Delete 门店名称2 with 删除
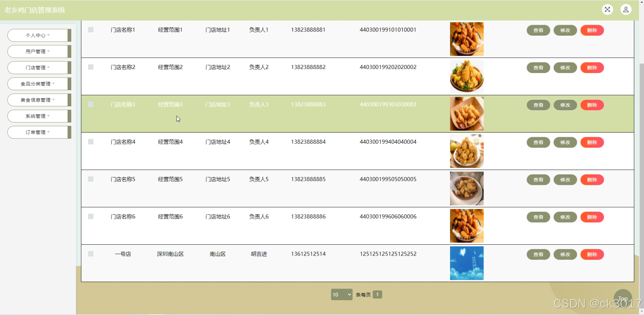 pos(592,68)
